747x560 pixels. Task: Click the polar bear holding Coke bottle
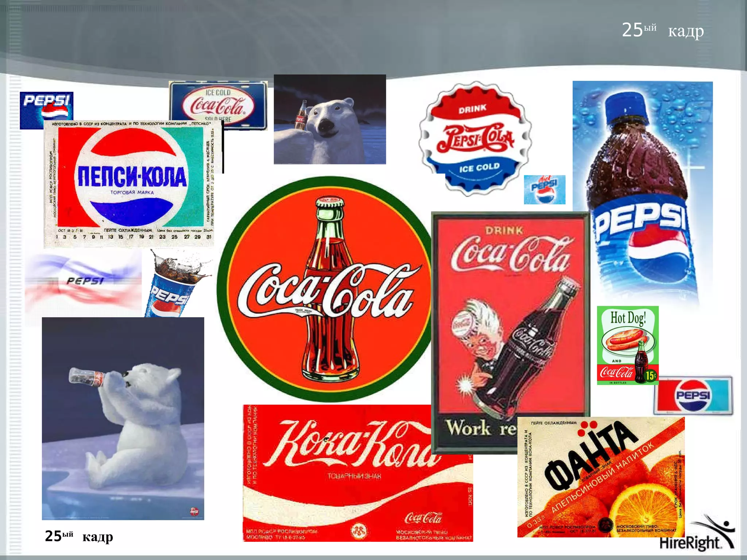pyautogui.click(x=330, y=120)
